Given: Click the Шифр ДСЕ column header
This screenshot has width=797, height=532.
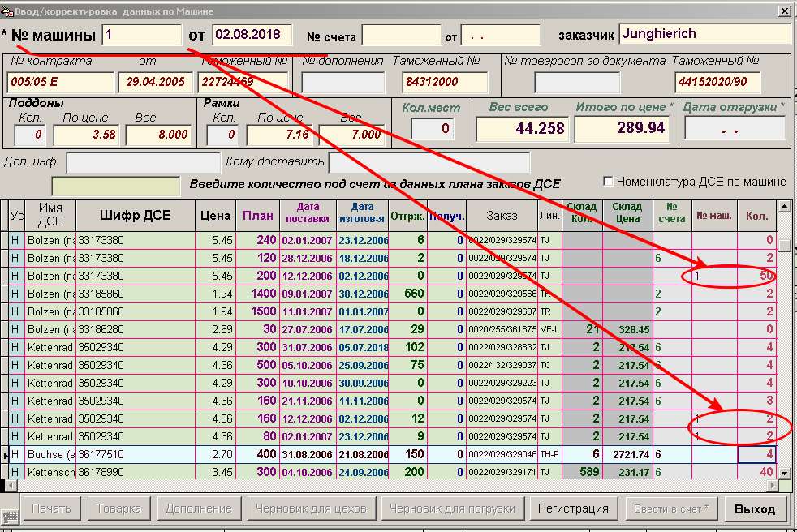Looking at the screenshot, I should [135, 216].
